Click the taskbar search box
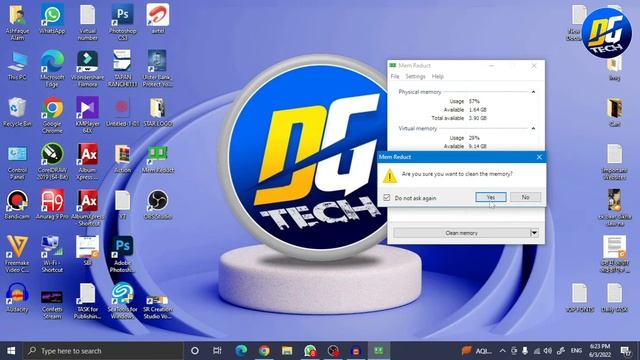The height and width of the screenshot is (360, 640). coord(103,351)
